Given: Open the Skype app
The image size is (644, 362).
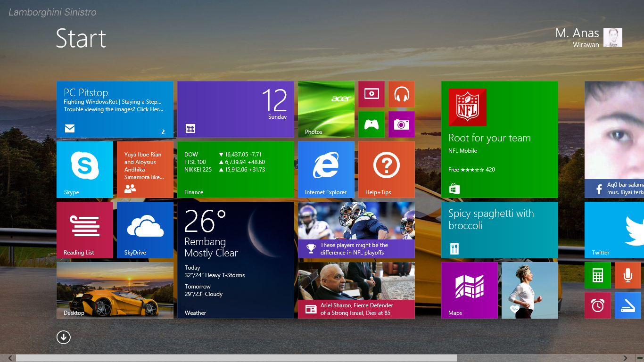Looking at the screenshot, I should pos(85,170).
